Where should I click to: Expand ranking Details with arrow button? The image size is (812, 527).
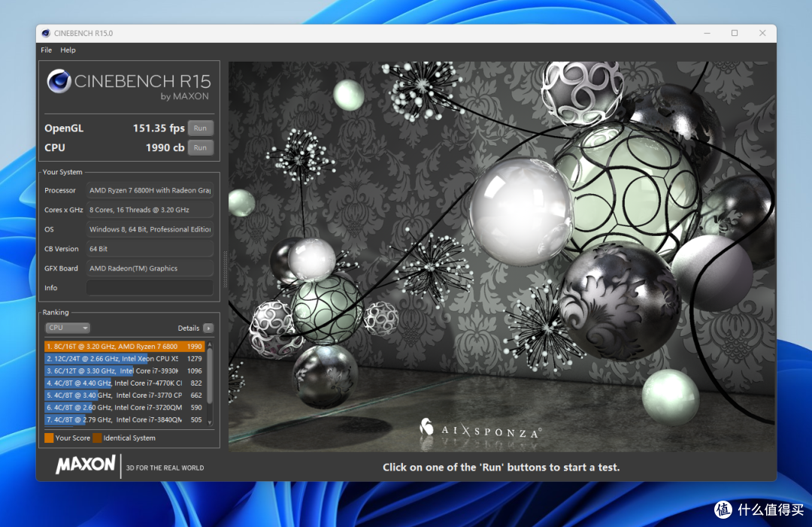(208, 328)
